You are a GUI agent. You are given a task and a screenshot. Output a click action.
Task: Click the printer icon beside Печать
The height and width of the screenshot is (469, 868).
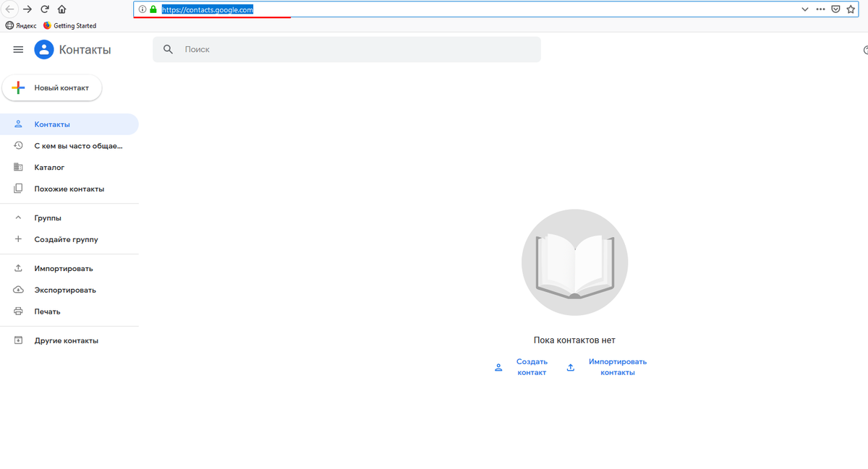tap(19, 311)
